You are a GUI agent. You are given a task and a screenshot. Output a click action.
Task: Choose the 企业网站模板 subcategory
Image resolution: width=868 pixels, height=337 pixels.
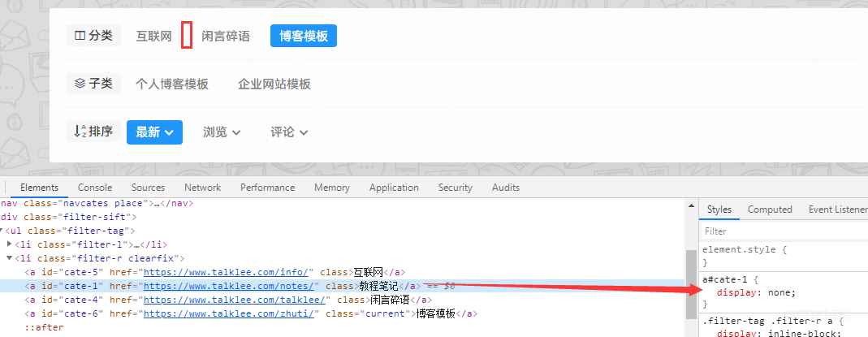pyautogui.click(x=274, y=84)
